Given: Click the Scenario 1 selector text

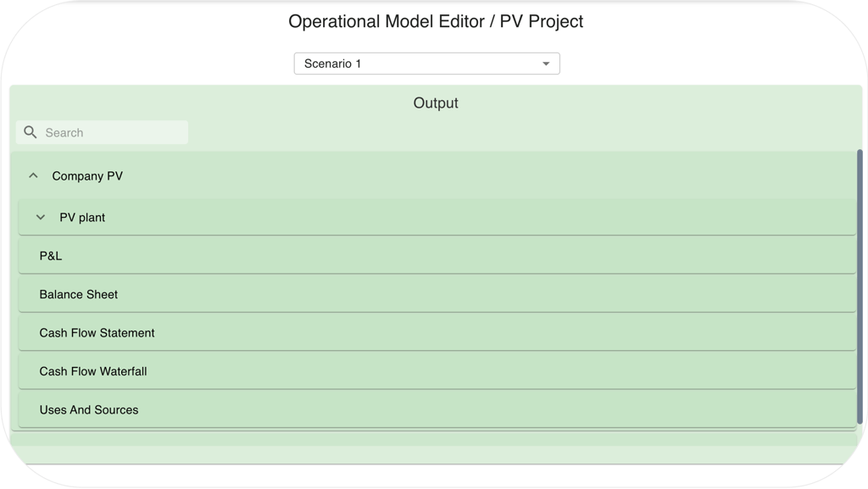Looking at the screenshot, I should click(333, 64).
